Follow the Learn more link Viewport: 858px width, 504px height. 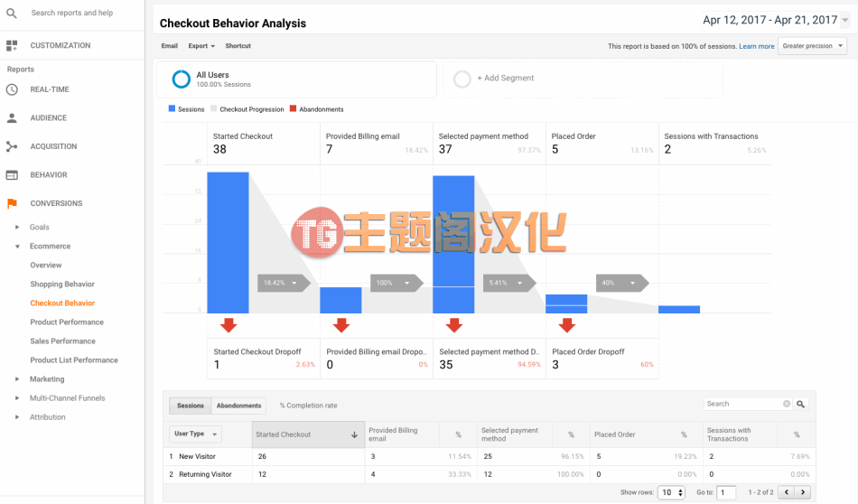pos(757,46)
